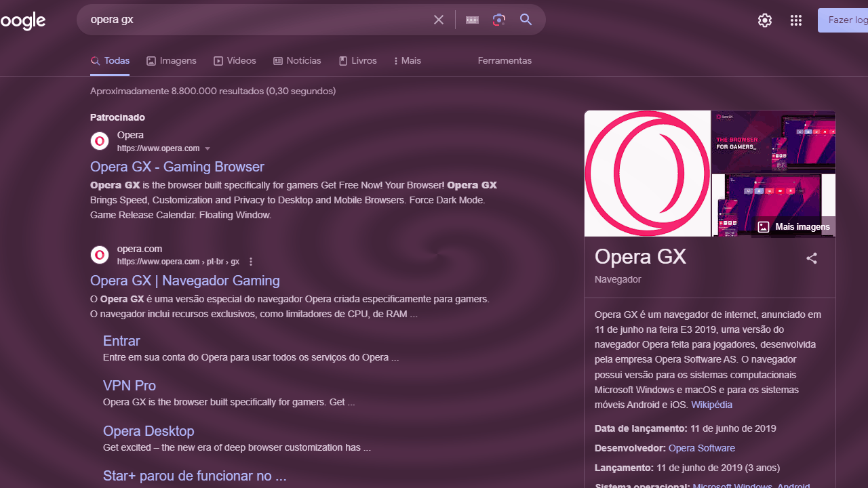Follow the Wikipédia link in the panel

tap(711, 405)
